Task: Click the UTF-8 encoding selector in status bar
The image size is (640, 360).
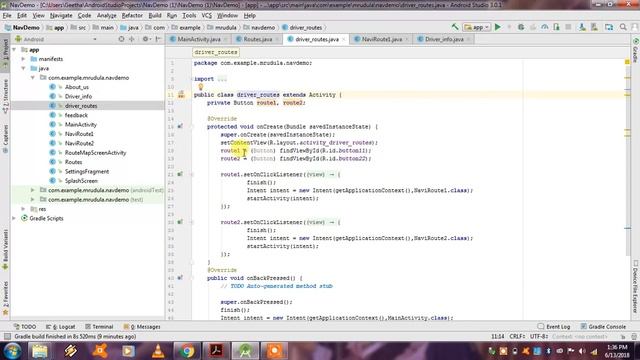Action: [539, 336]
